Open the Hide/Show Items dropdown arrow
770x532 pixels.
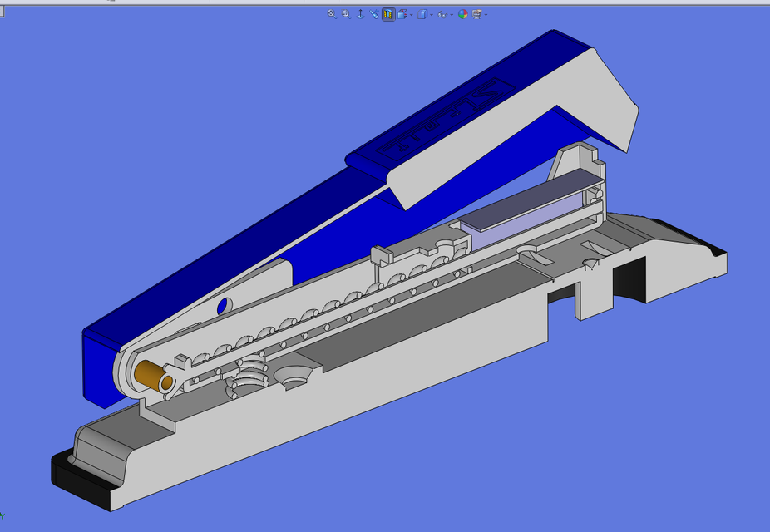[x=451, y=13]
